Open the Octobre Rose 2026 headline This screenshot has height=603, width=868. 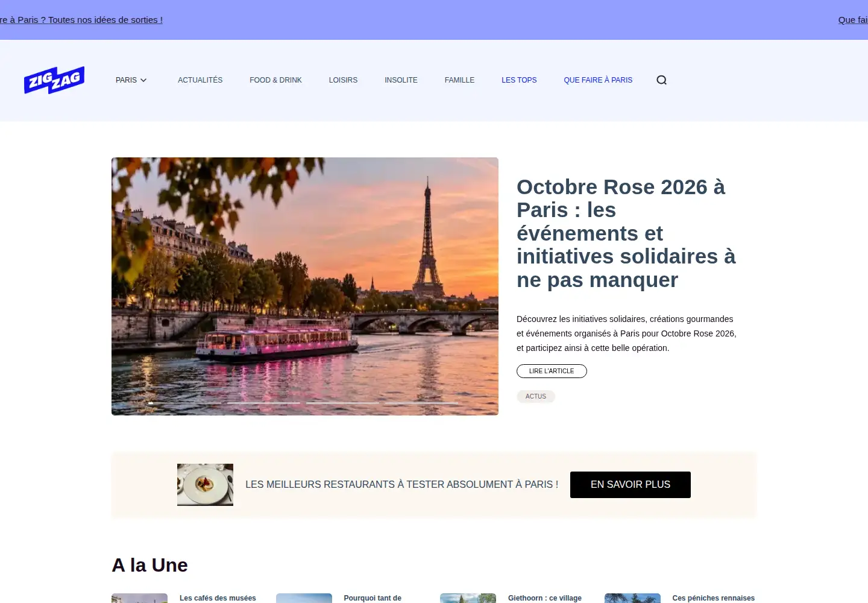626,233
